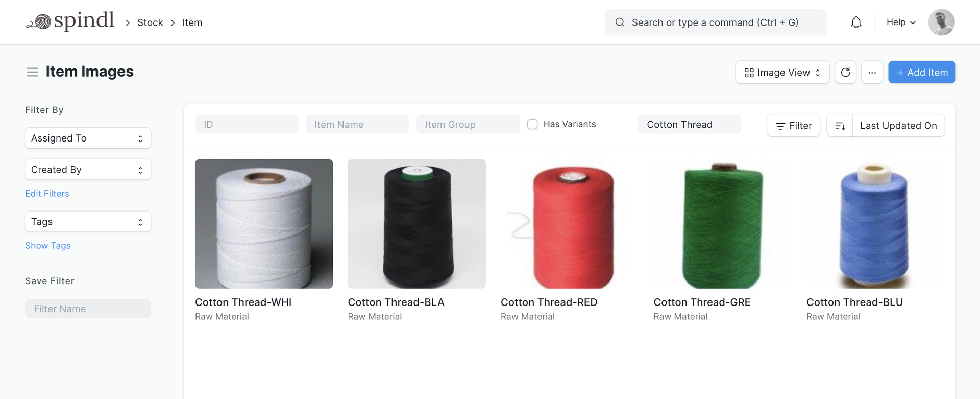Click the Assigned To filter selector

coord(87,138)
